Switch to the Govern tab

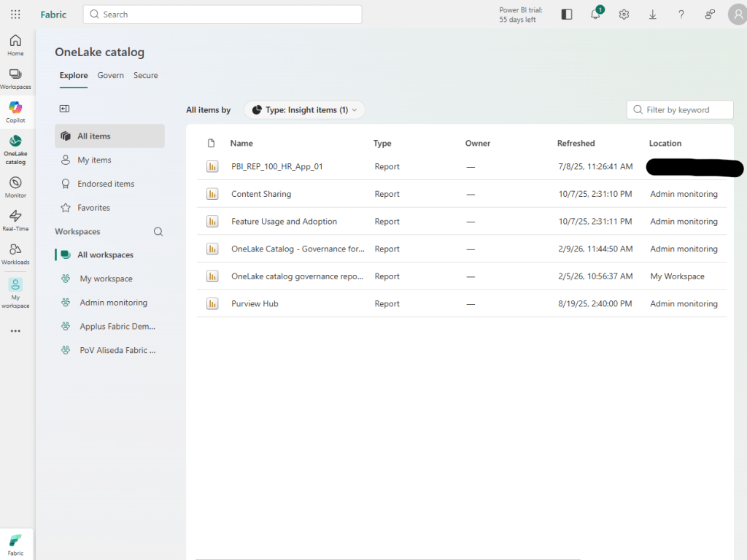pyautogui.click(x=110, y=76)
